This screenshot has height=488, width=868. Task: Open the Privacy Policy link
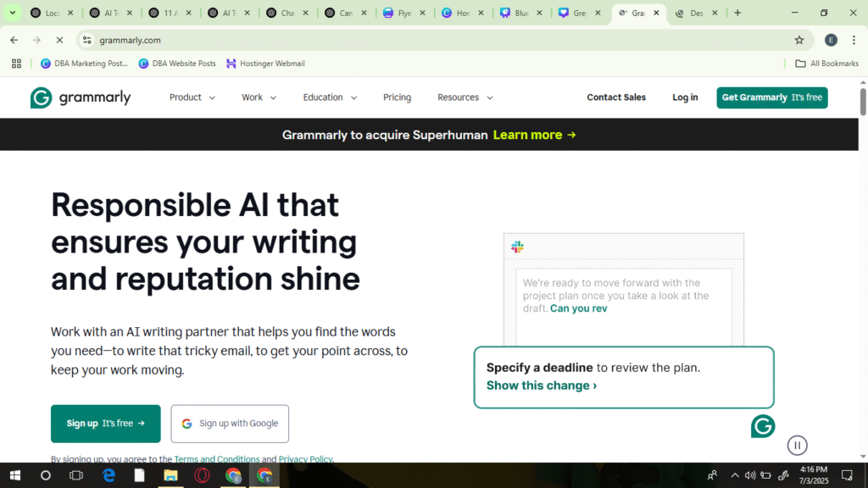pos(305,458)
